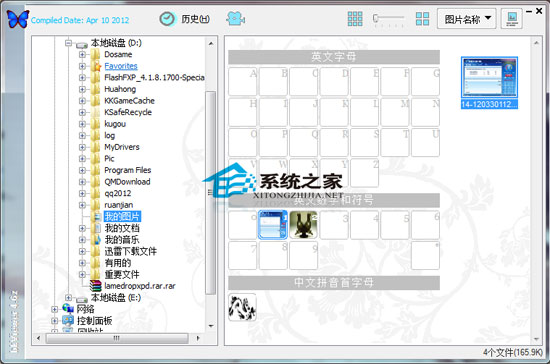Click the folder tree horizontal scrollbar
The width and height of the screenshot is (550, 364).
tap(117, 338)
